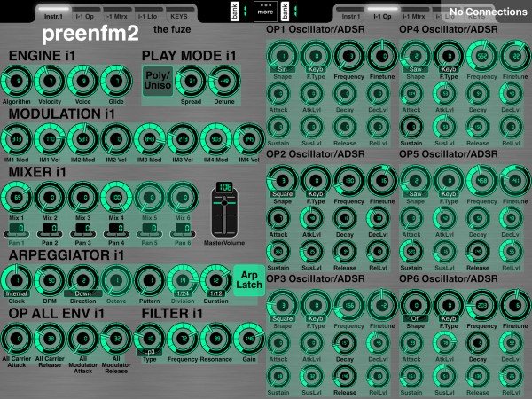Click the No Connections status label
532x399 pixels.
pyautogui.click(x=489, y=12)
